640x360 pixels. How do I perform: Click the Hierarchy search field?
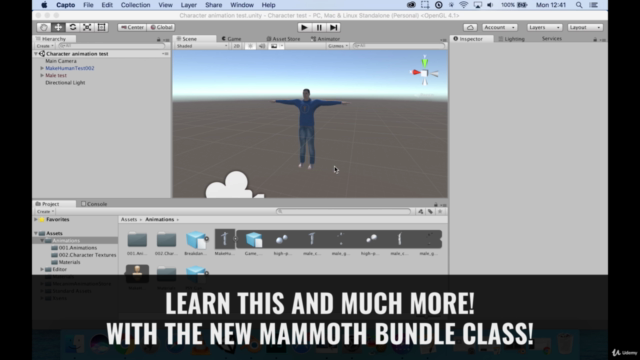tap(111, 46)
